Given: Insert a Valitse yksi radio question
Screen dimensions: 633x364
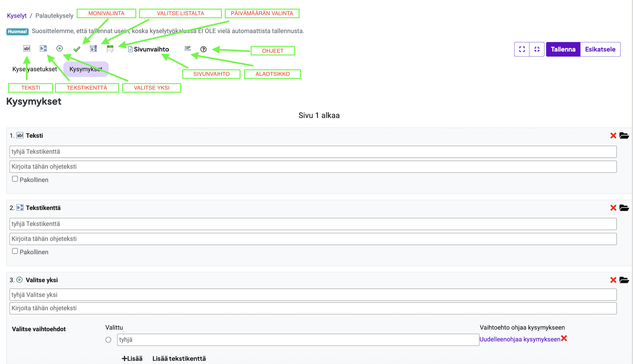Looking at the screenshot, I should pyautogui.click(x=59, y=49).
